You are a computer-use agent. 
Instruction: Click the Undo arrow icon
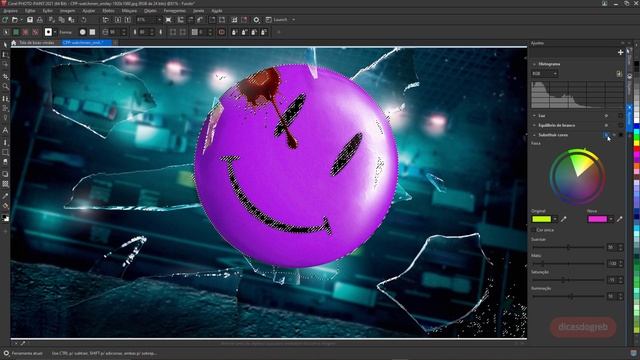pos(84,20)
